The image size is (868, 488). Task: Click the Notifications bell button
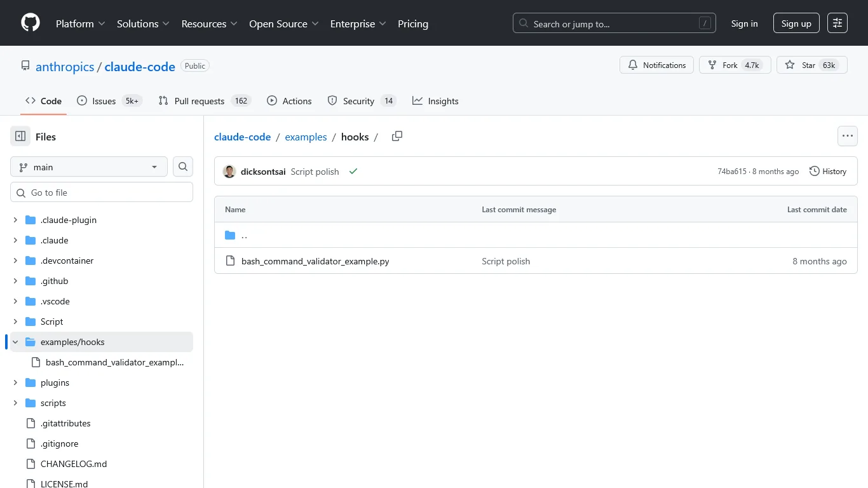[657, 65]
